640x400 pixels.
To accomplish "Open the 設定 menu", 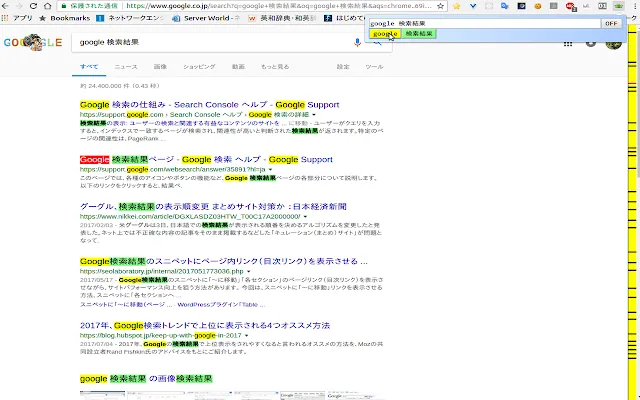I will (343, 67).
